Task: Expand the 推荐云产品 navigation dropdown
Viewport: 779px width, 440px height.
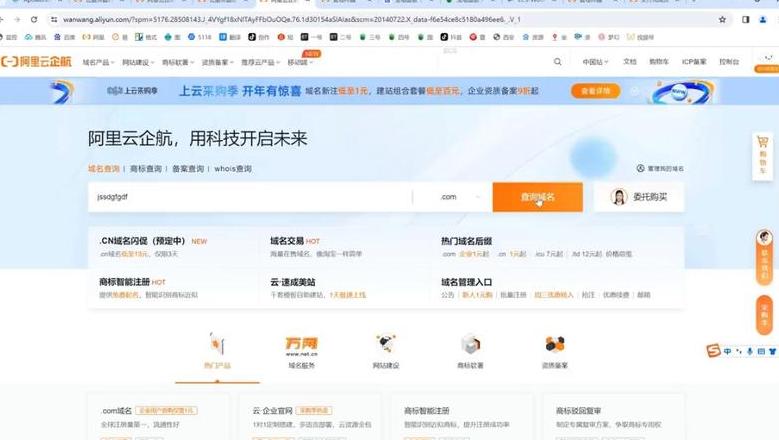Action: tap(261, 62)
